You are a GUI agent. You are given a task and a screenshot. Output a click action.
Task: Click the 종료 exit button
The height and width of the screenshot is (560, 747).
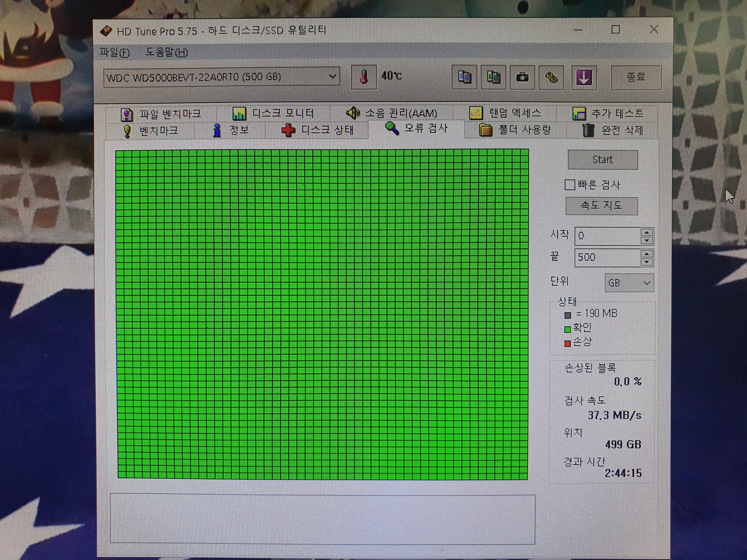(636, 77)
